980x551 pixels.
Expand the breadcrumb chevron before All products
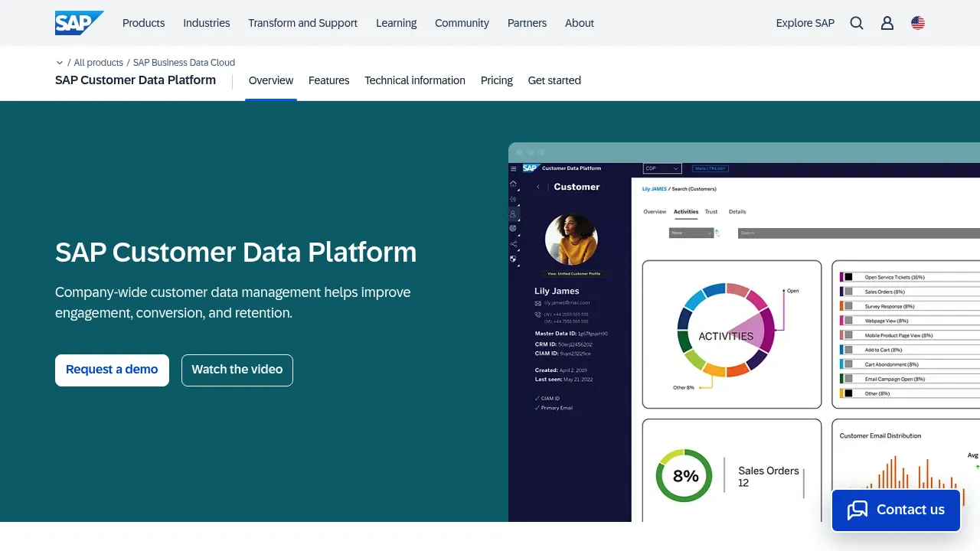60,63
